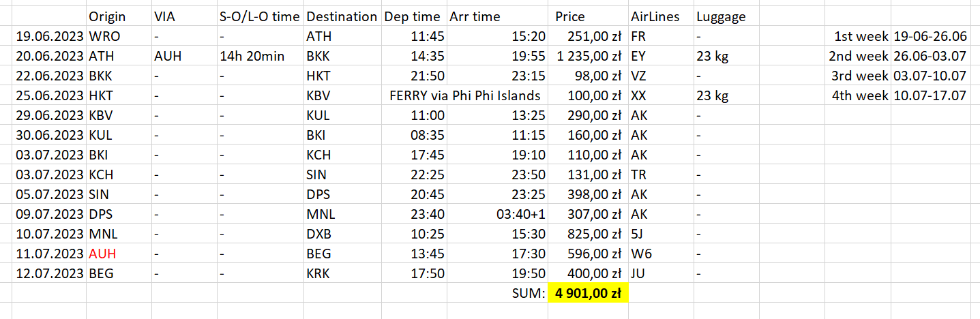The width and height of the screenshot is (980, 319).
Task: Click the 1st week label cell
Action: coord(857,36)
